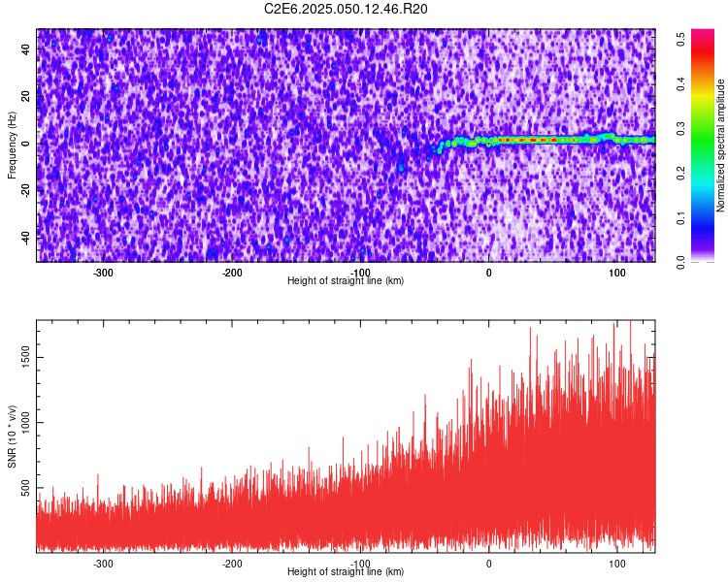Click the 1000 tick on the SNR axis
Screen dimensions: 728x582
coord(26,422)
